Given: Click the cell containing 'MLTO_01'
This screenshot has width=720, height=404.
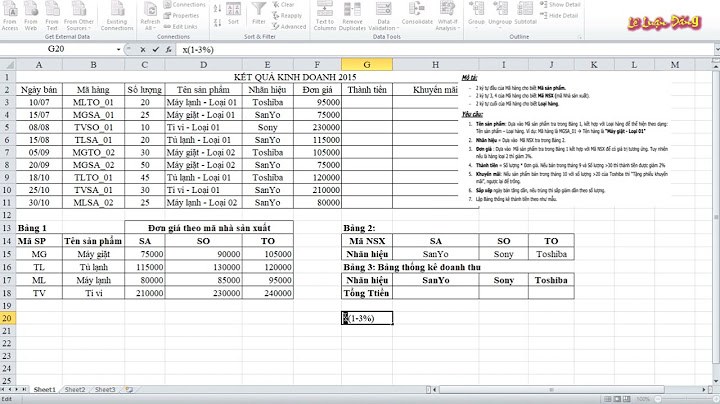Looking at the screenshot, I should tap(93, 102).
